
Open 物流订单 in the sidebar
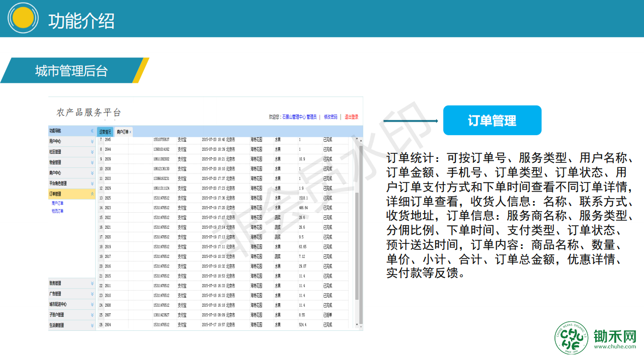[57, 211]
